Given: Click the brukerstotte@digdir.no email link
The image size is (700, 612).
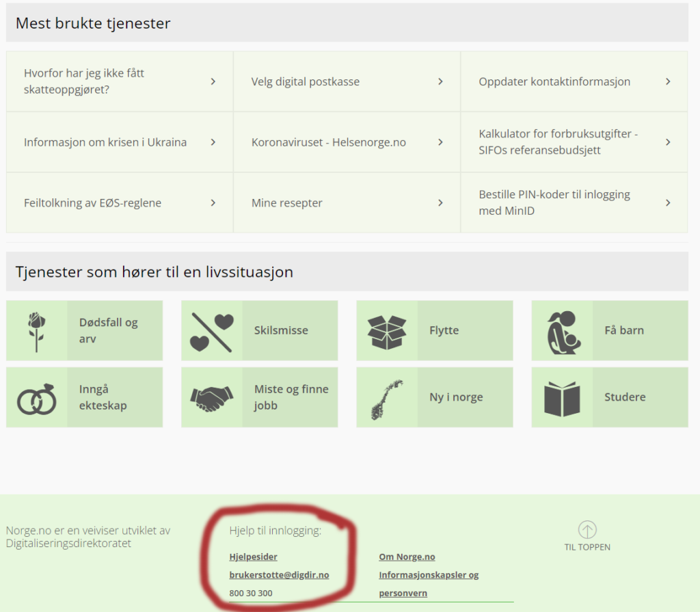Looking at the screenshot, I should (x=280, y=575).
